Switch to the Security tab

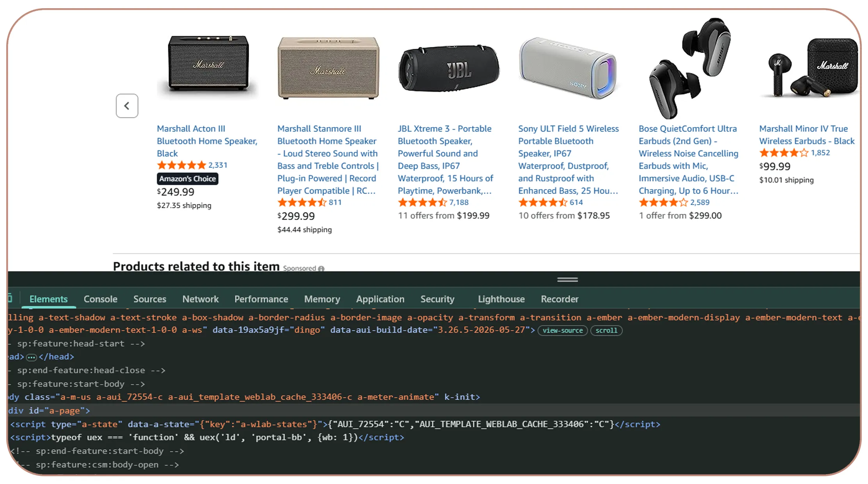click(437, 299)
